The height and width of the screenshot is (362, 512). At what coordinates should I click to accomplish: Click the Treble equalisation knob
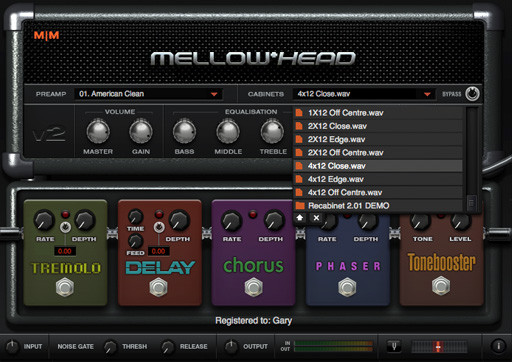pos(272,132)
